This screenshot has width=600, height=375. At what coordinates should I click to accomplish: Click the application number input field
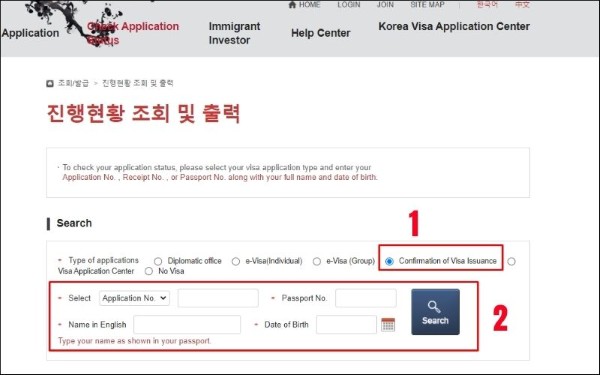(x=218, y=298)
